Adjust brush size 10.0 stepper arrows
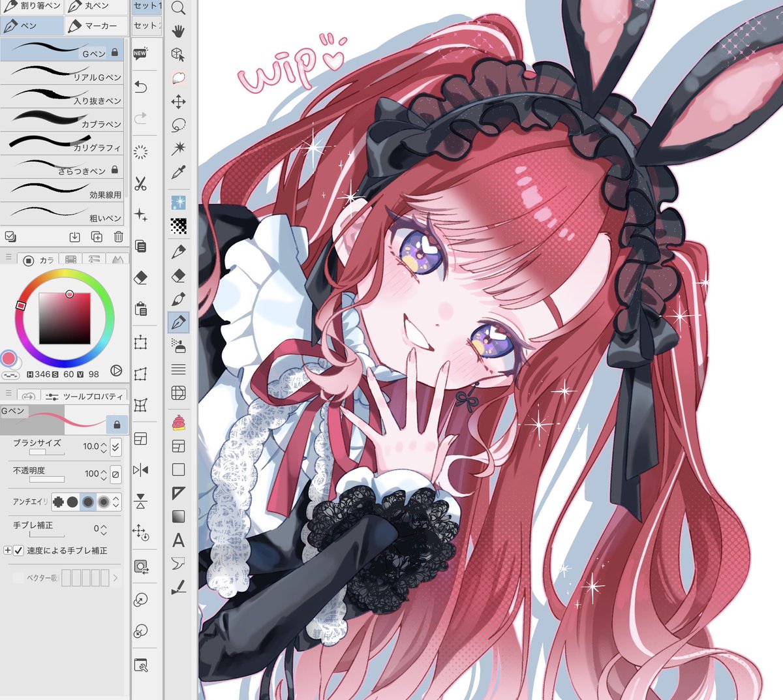 [x=104, y=447]
